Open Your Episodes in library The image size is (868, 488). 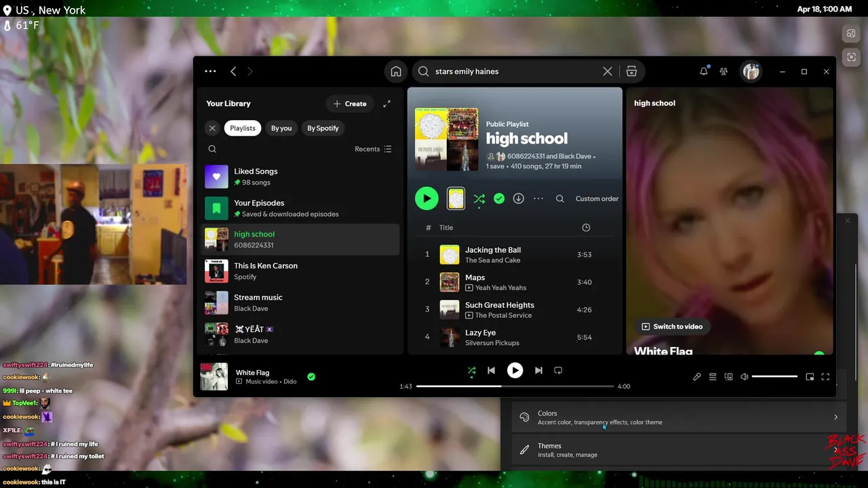[300, 208]
